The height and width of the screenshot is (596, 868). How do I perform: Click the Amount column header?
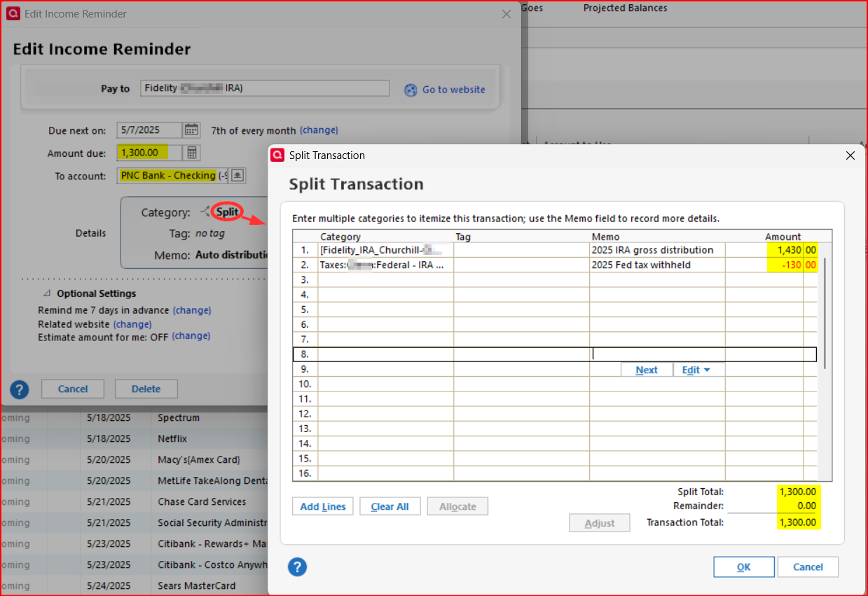(x=783, y=237)
